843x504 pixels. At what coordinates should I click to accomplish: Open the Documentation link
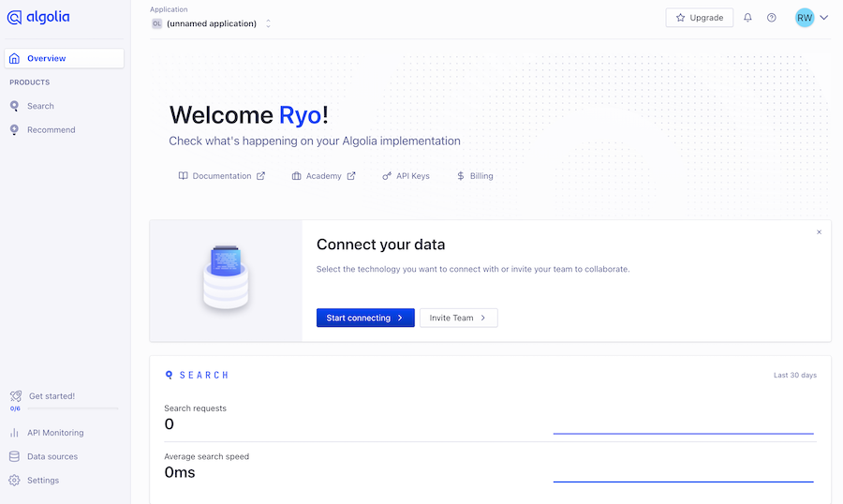(221, 176)
